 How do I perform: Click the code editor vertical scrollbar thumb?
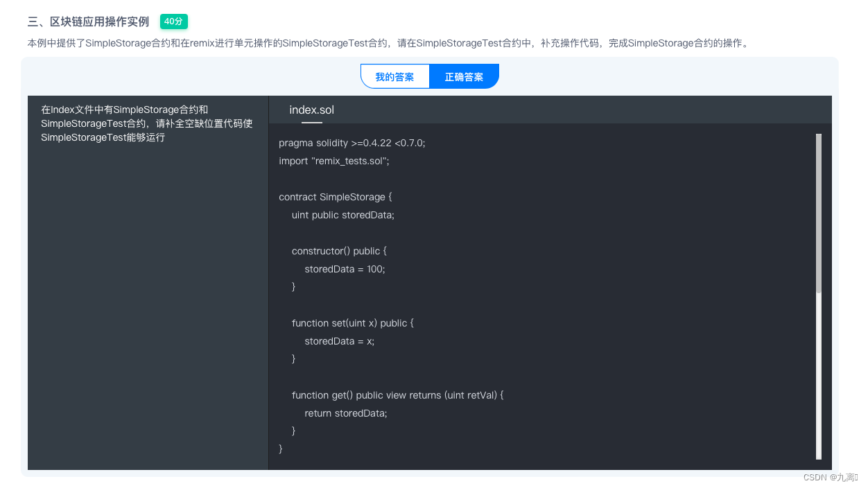coord(819,214)
